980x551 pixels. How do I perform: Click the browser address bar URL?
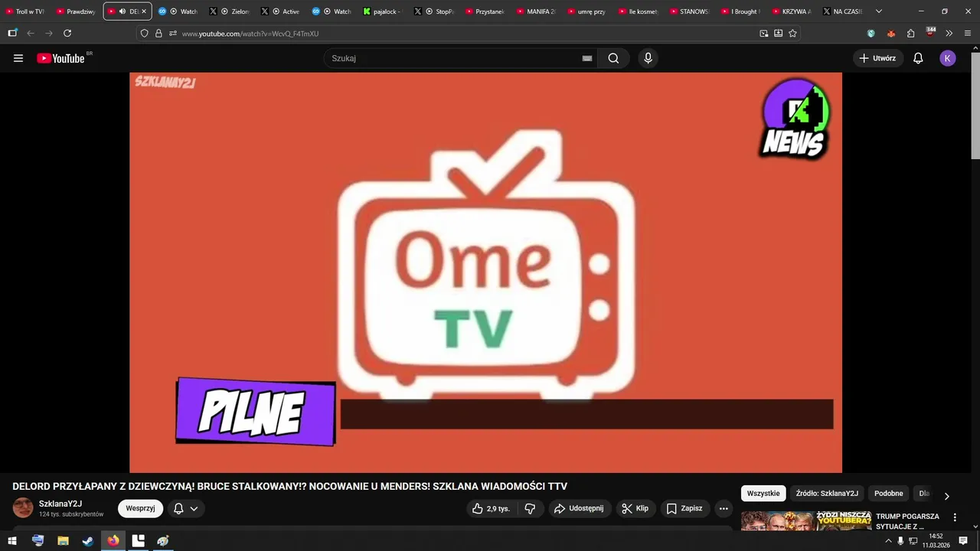click(250, 34)
